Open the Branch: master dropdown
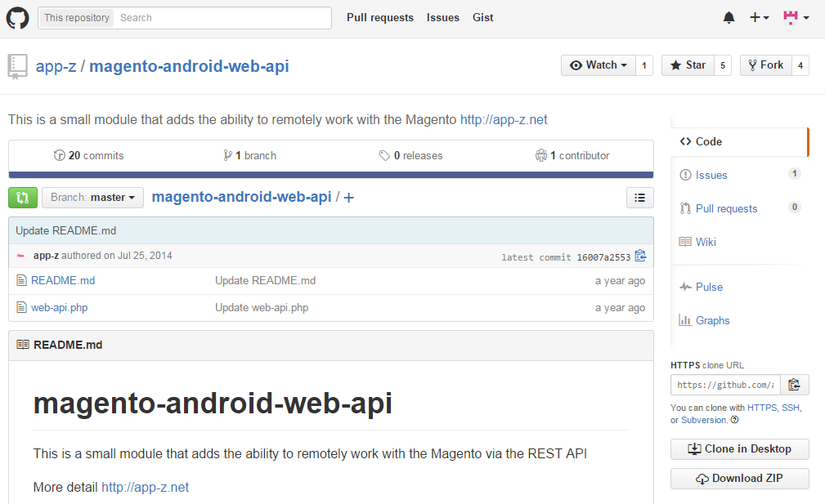Image resolution: width=825 pixels, height=504 pixels. click(x=92, y=198)
